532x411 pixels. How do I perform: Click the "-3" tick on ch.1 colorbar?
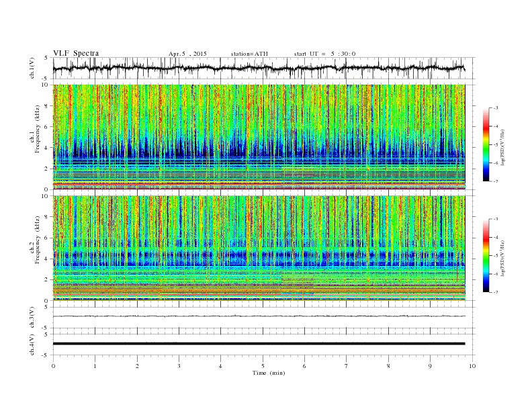pyautogui.click(x=495, y=108)
